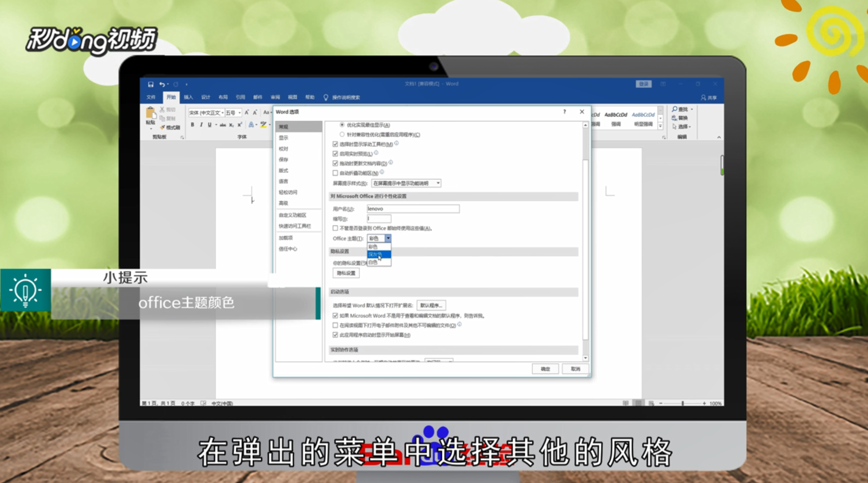Click the 默认程序... button
The image size is (868, 483).
[431, 305]
